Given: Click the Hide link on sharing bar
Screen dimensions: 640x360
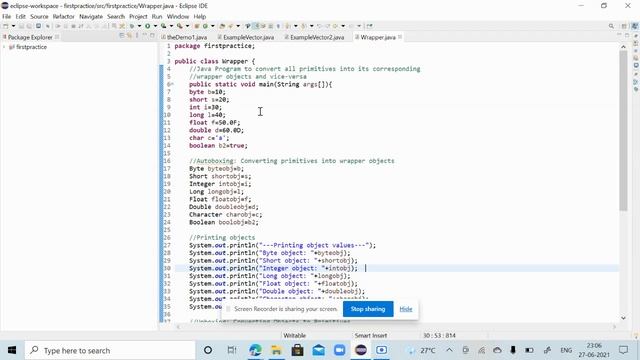Looking at the screenshot, I should pos(406,309).
